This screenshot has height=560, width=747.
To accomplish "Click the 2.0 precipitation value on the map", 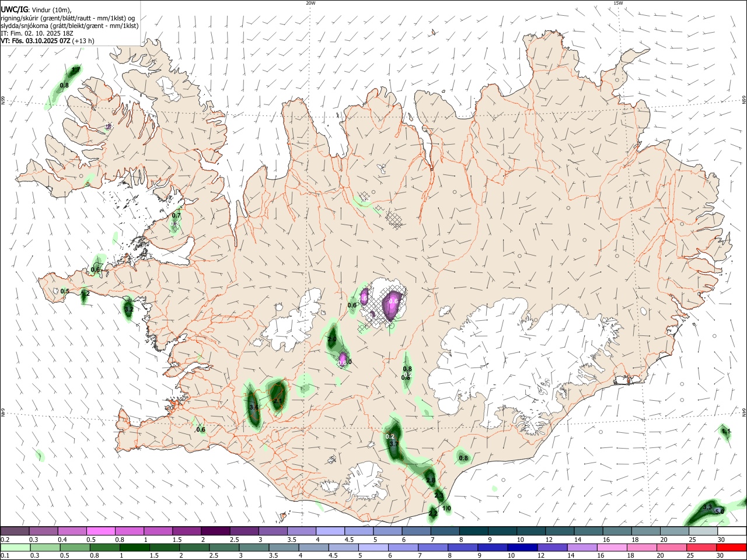I will pos(332,339).
